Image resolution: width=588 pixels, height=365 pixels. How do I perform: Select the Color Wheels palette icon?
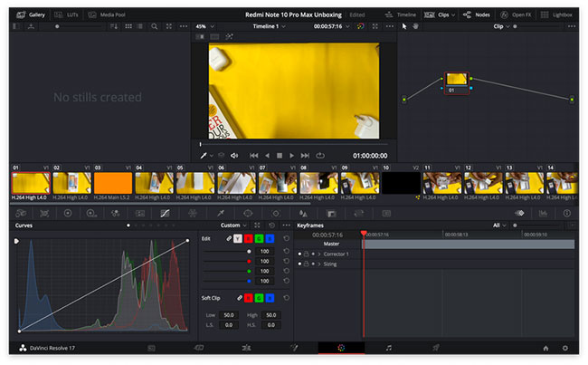[68, 213]
